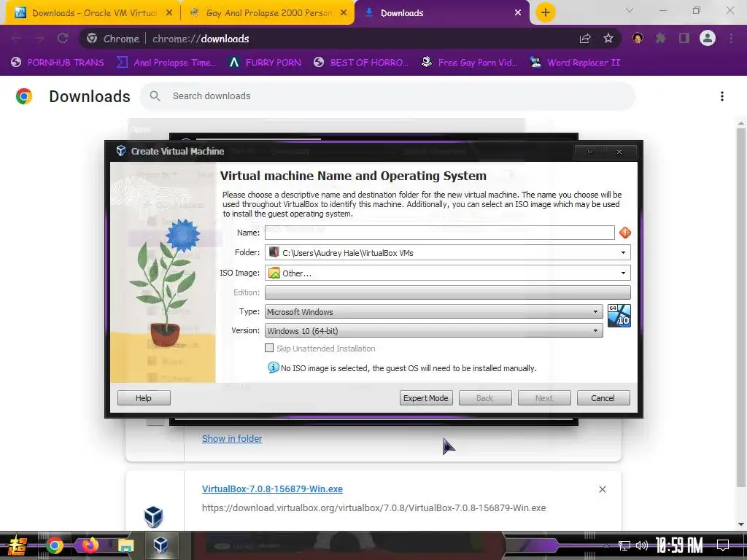Image resolution: width=747 pixels, height=560 pixels.
Task: Focus the Search downloads field
Action: [x=387, y=96]
